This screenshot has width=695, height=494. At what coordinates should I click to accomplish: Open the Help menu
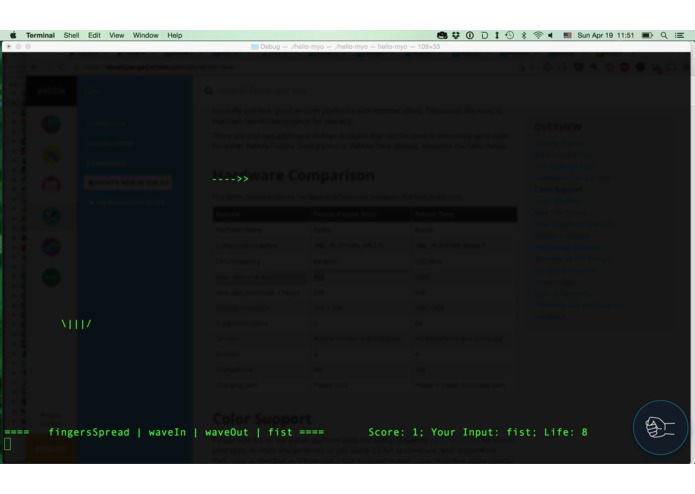(175, 35)
